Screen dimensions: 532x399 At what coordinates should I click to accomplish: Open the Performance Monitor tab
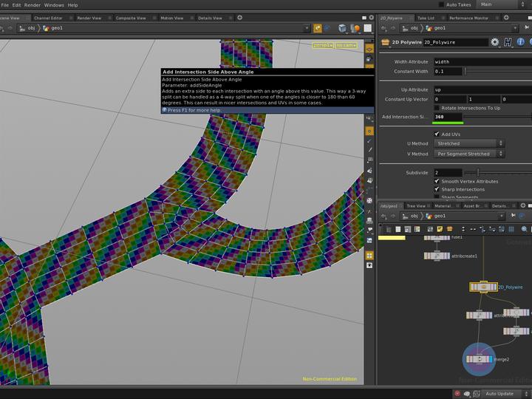pyautogui.click(x=468, y=18)
